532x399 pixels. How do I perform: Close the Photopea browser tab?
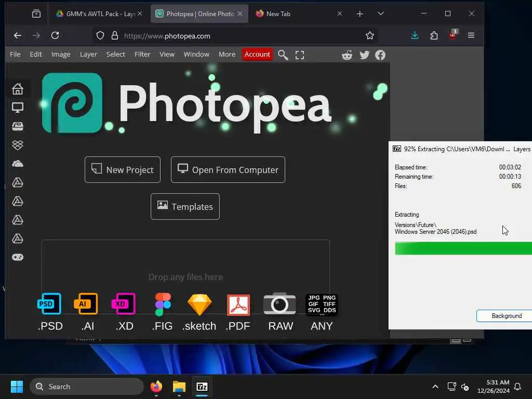pyautogui.click(x=240, y=14)
